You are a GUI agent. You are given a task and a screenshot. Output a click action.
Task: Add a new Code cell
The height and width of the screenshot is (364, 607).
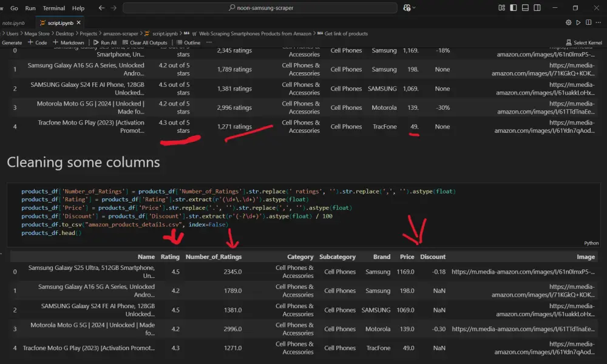[x=38, y=43]
